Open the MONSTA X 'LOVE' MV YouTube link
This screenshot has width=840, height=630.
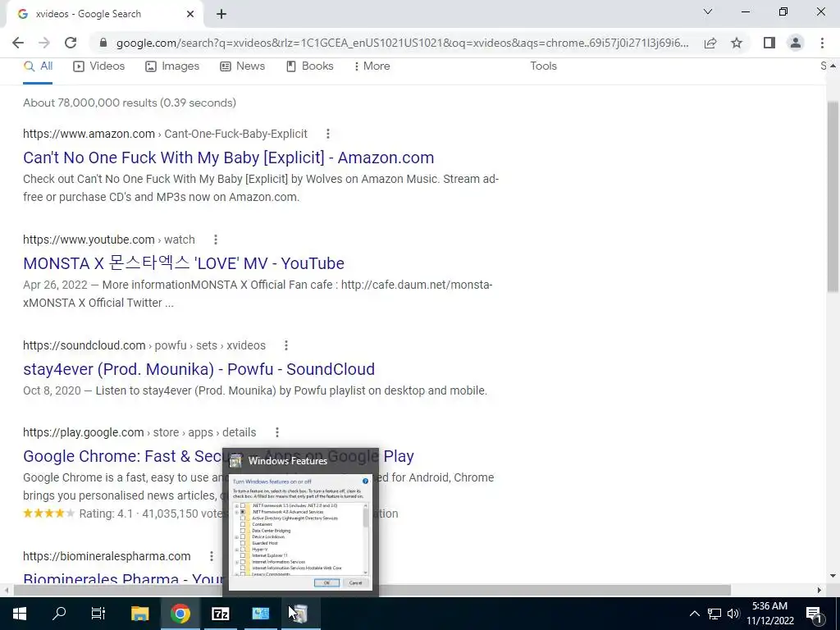point(184,263)
